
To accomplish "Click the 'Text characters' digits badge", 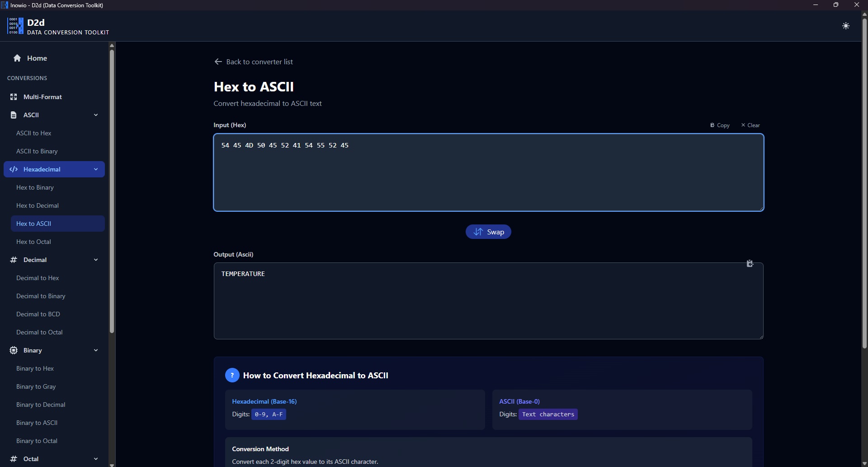I will coord(548,414).
